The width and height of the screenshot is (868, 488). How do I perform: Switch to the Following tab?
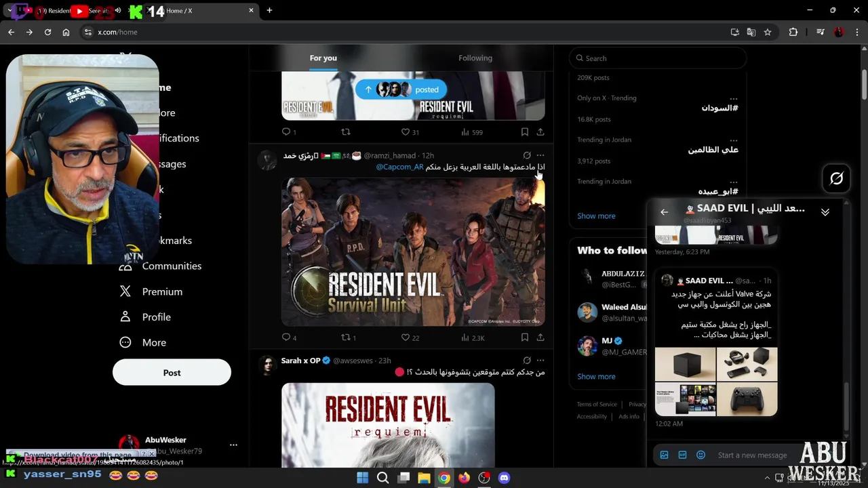(475, 58)
